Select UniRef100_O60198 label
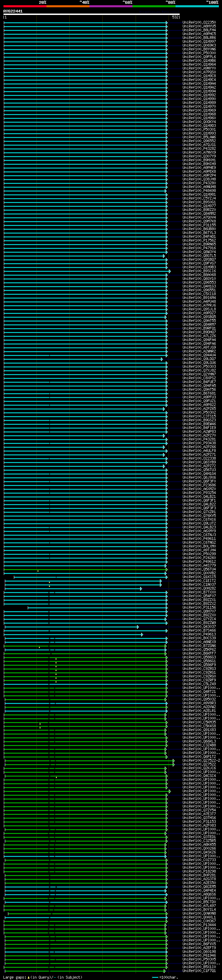This screenshot has width=222, height=980. [199, 951]
